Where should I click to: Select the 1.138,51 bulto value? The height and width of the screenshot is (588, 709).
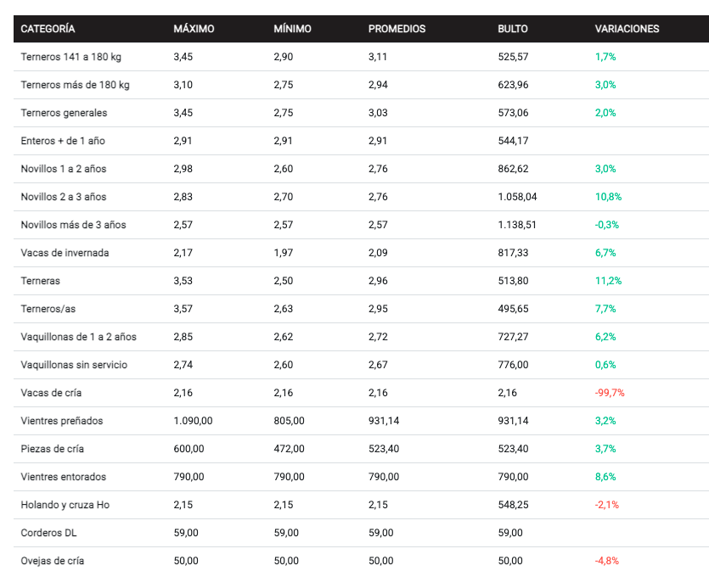tap(517, 225)
